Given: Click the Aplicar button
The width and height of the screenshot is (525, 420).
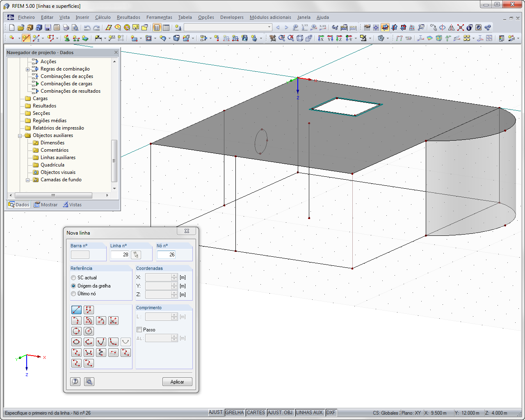Looking at the screenshot, I should (x=177, y=381).
